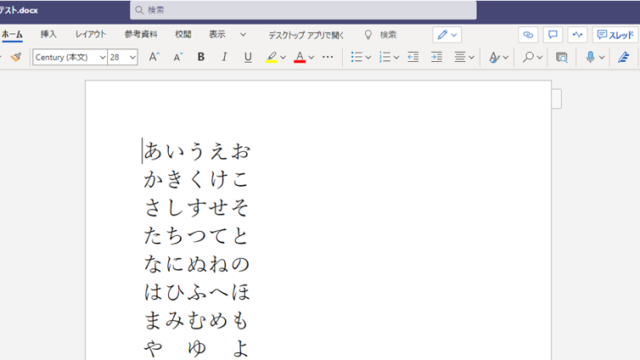Open the editing mode pencil dropdown
This screenshot has height=360, width=640.
click(447, 35)
